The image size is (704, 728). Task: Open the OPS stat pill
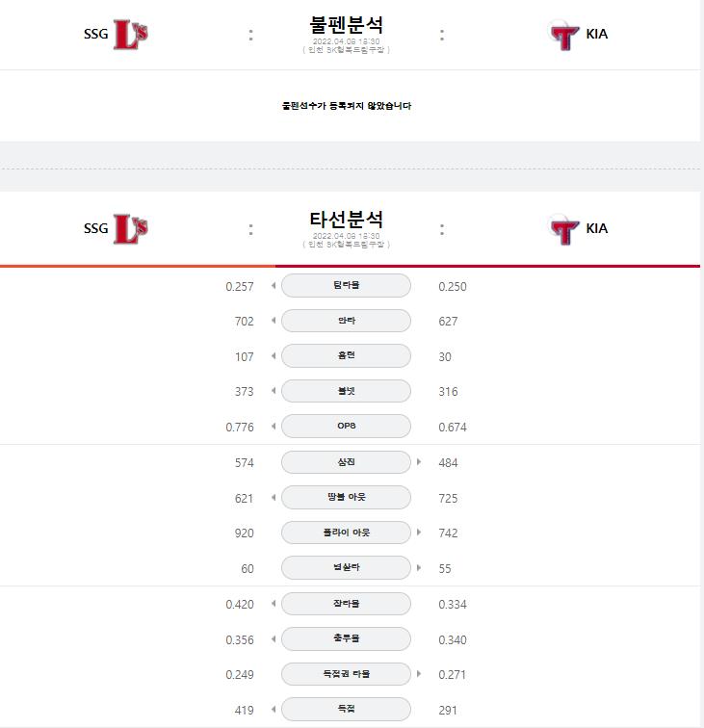[x=346, y=427]
